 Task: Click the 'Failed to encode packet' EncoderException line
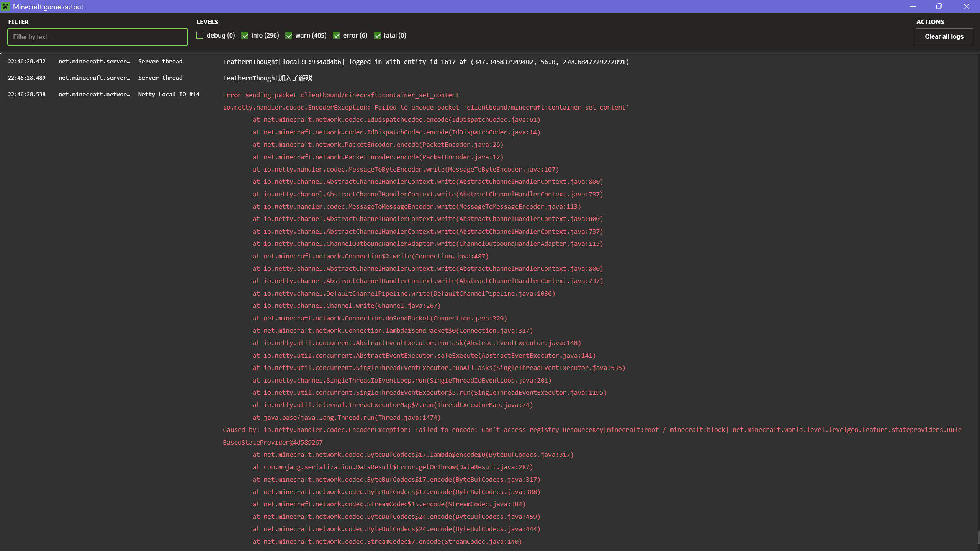pos(426,107)
